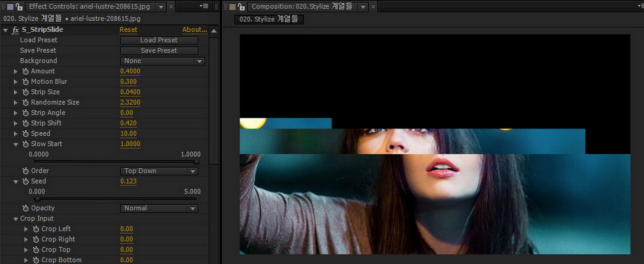Click the 020. Stylize breadcrumb tab in viewer
The image size is (644, 264).
(x=269, y=19)
